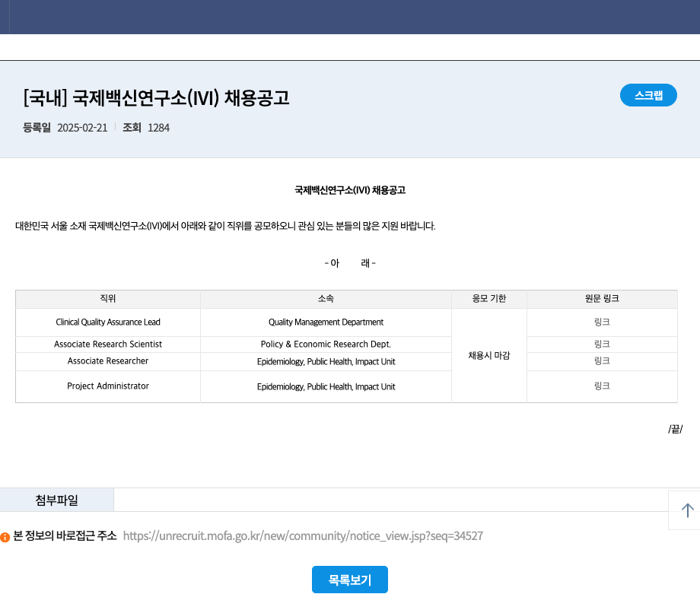
Task: Click the /끝/ end marker text
Action: [676, 429]
